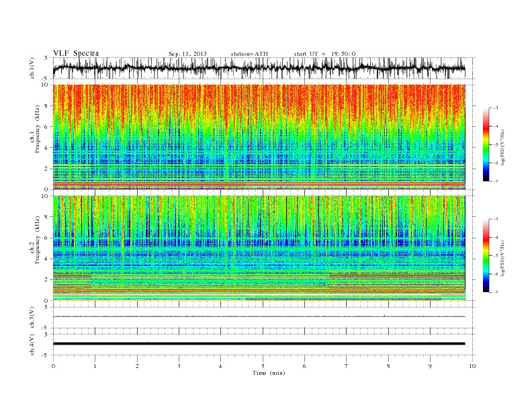Click the "Time (min)" x-axis label
This screenshot has height=411, width=532.
269,373
